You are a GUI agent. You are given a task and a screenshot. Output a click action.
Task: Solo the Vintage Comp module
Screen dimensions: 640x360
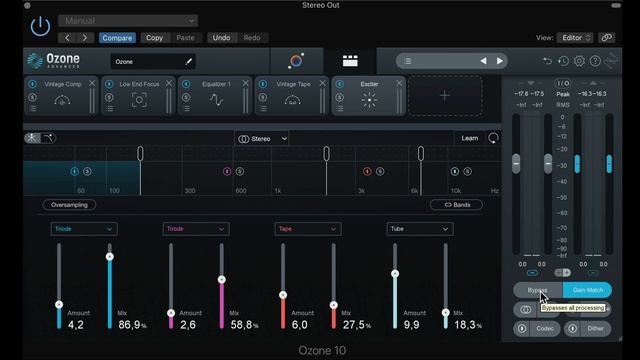pyautogui.click(x=32, y=98)
